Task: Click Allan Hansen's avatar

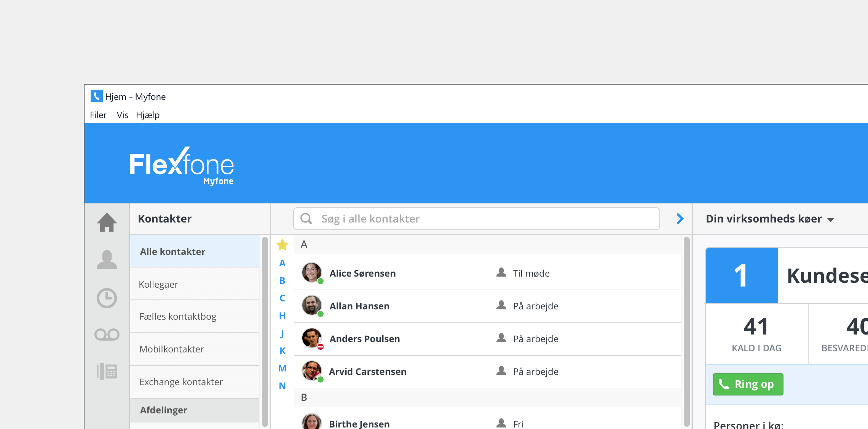Action: pos(312,306)
